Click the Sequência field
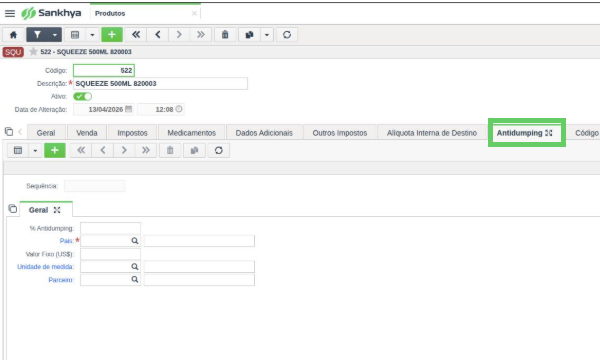The height and width of the screenshot is (360, 600). pyautogui.click(x=95, y=186)
